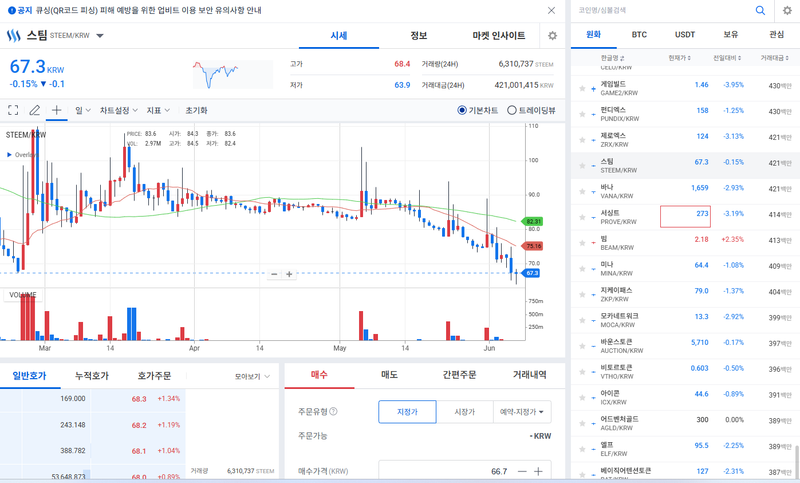Image resolution: width=800 pixels, height=483 pixels.
Task: Click the 코인명/심볼검색 search field
Action: 662,10
